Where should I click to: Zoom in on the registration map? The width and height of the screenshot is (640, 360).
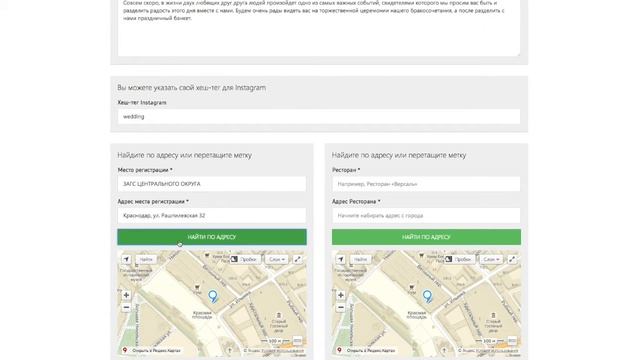click(126, 295)
